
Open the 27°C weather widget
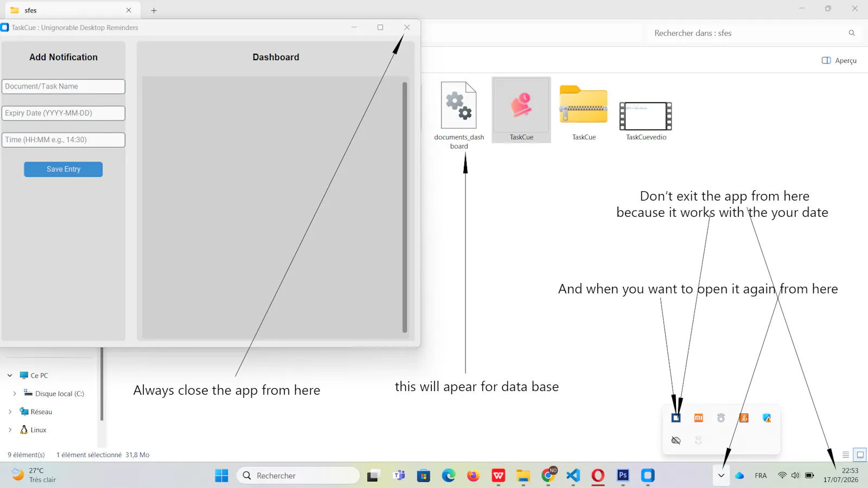tap(34, 475)
